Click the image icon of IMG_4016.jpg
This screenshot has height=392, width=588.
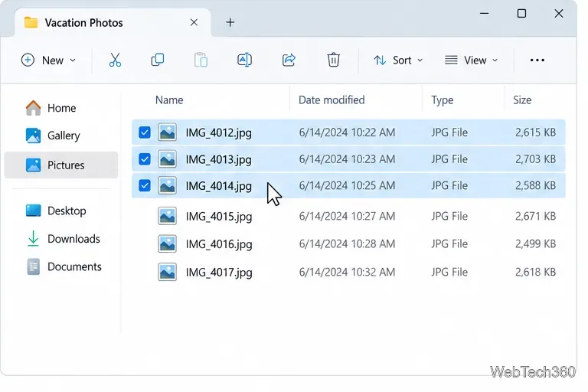pos(167,243)
